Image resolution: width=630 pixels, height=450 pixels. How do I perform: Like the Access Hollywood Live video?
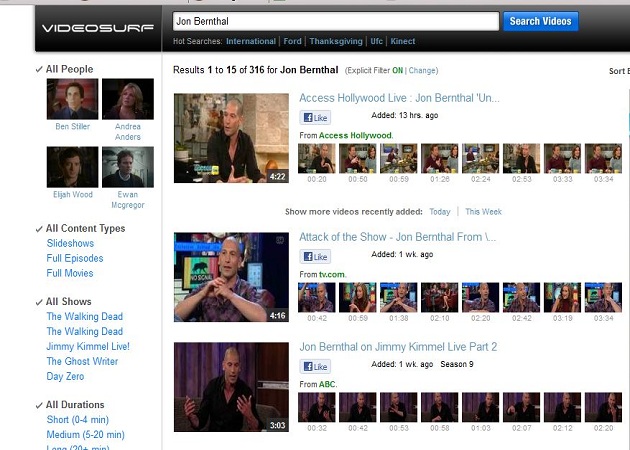316,118
